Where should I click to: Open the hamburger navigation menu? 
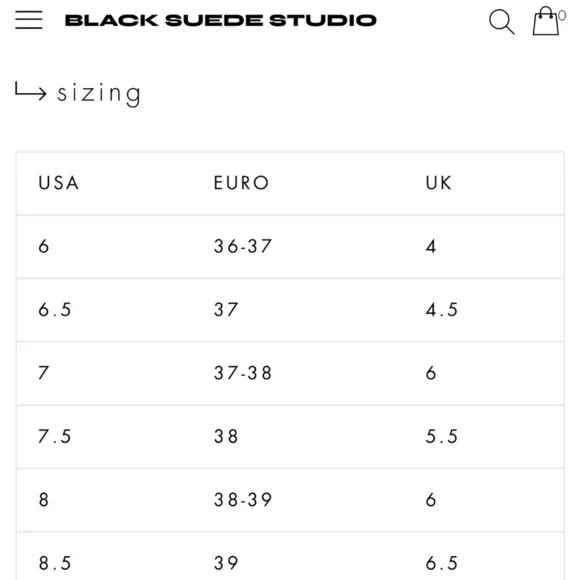tap(28, 20)
